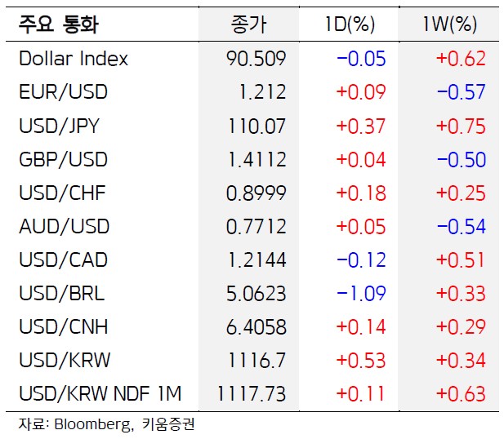Click the USD/KRW NDF 1M label
The image size is (504, 439).
pyautogui.click(x=100, y=394)
